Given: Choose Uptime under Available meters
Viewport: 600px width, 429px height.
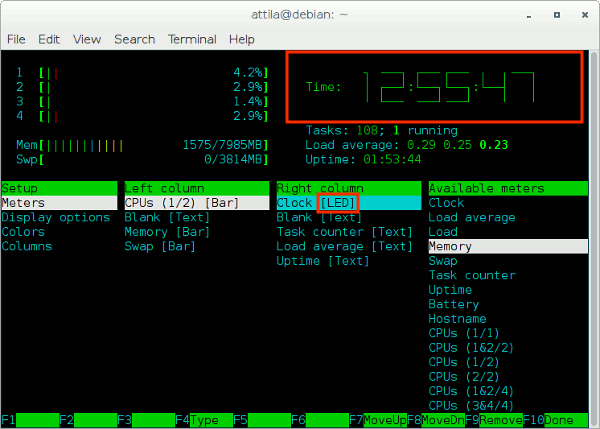Looking at the screenshot, I should pyautogui.click(x=450, y=290).
